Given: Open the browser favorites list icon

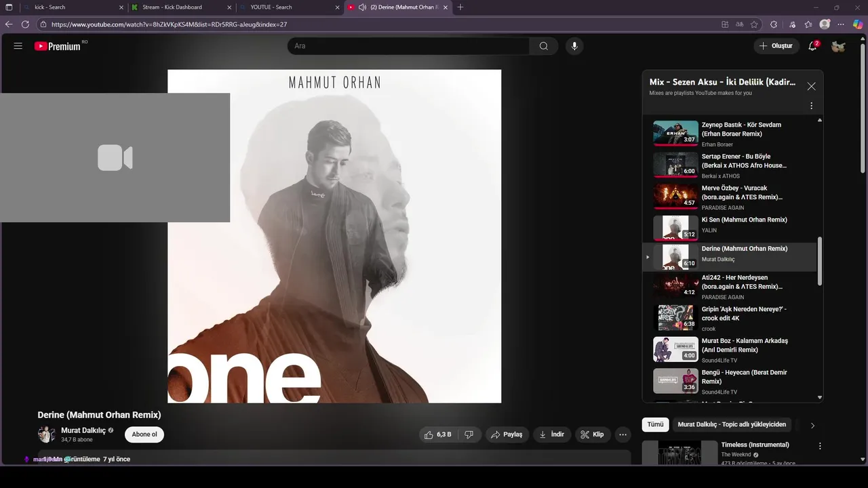Looking at the screenshot, I should click(808, 24).
